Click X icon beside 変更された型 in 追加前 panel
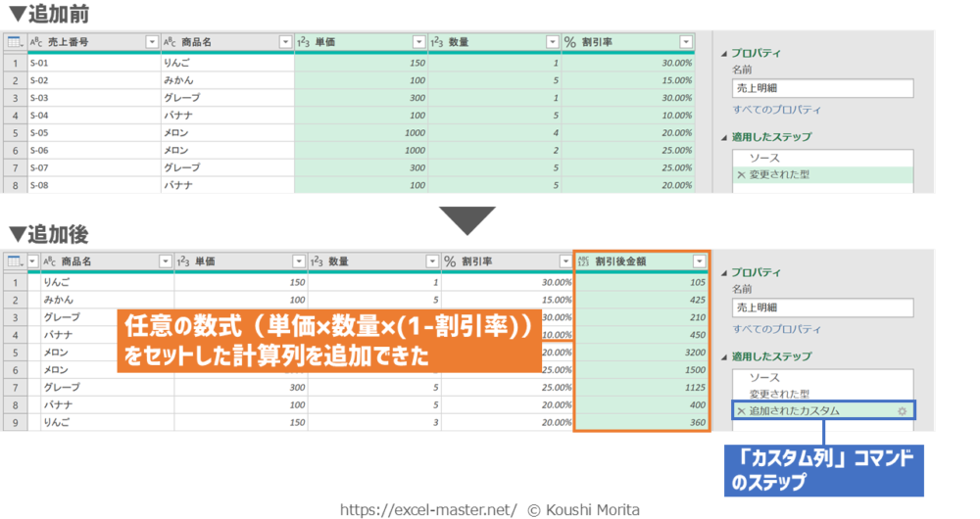Viewport: 980px width, 519px height. 742,175
